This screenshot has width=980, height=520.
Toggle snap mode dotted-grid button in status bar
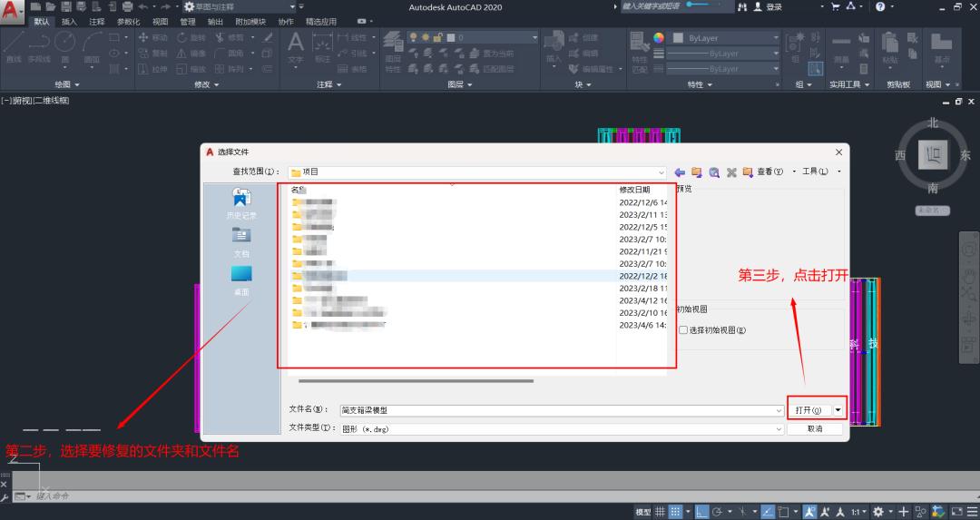pyautogui.click(x=676, y=512)
